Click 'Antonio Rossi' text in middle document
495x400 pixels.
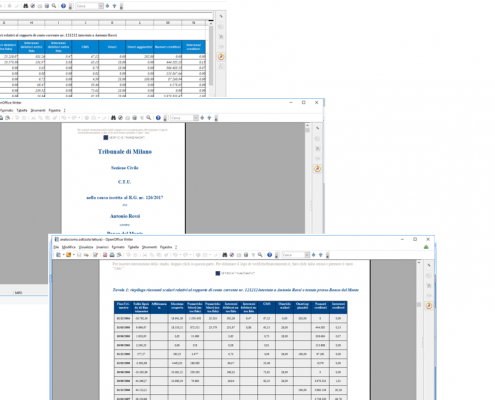click(125, 216)
